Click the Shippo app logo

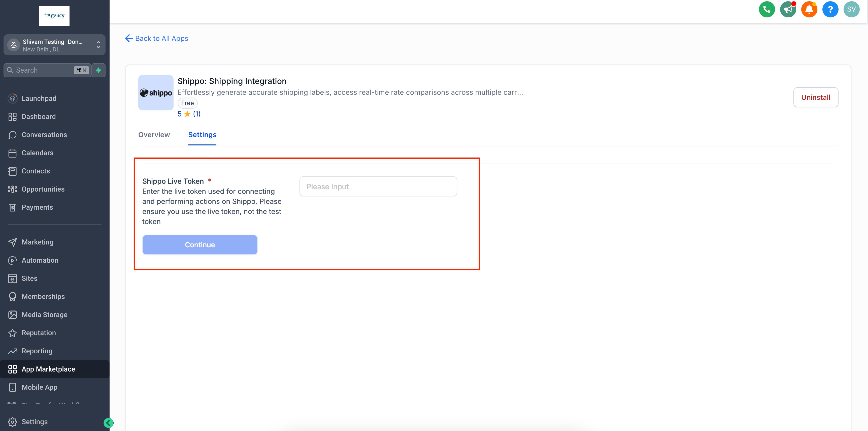(x=156, y=93)
